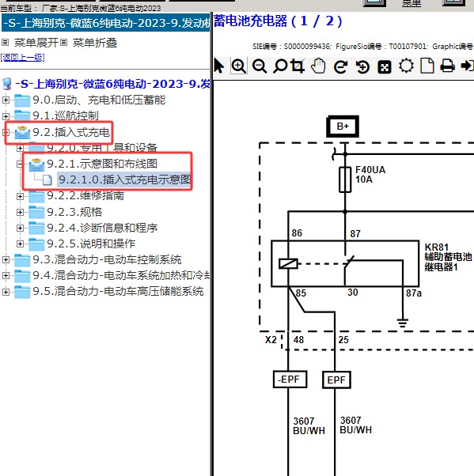The image size is (474, 476).
Task: Activate the zoom in magnifier tool
Action: coord(238,66)
